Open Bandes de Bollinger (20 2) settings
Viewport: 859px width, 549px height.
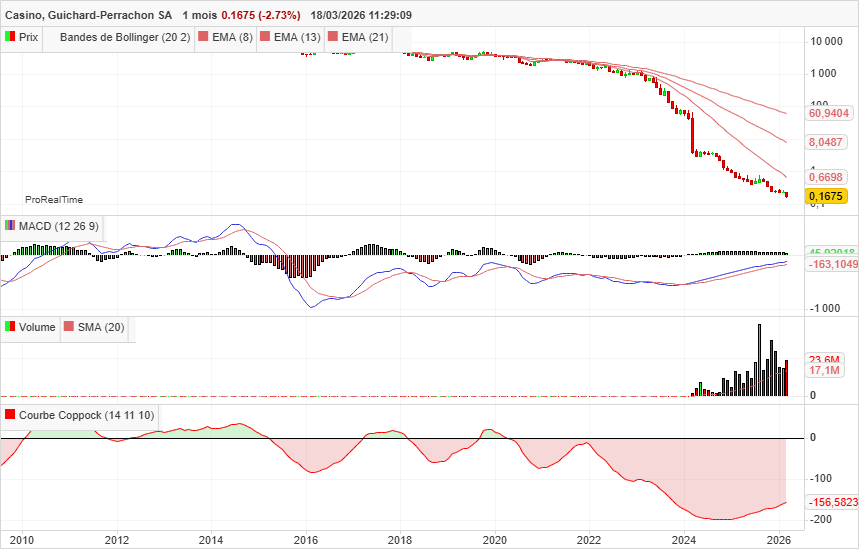(125, 37)
